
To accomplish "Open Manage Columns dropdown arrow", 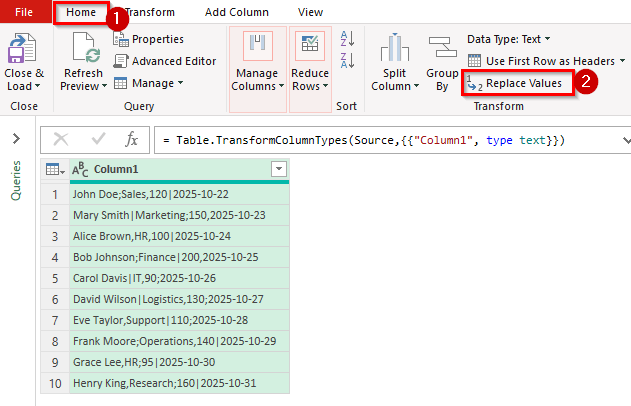I will [x=281, y=86].
